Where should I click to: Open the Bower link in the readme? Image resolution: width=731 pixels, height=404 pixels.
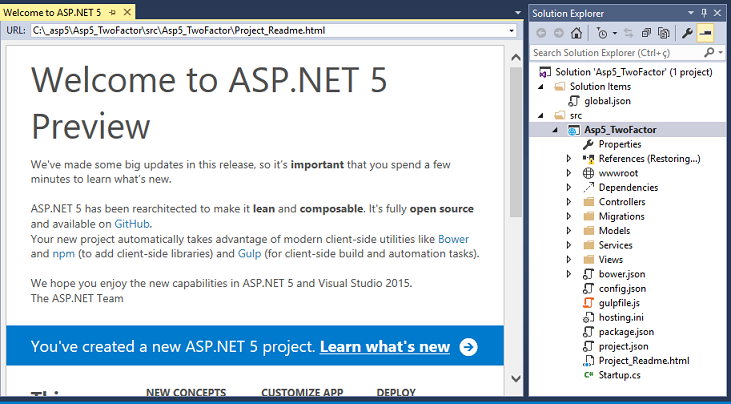(453, 239)
